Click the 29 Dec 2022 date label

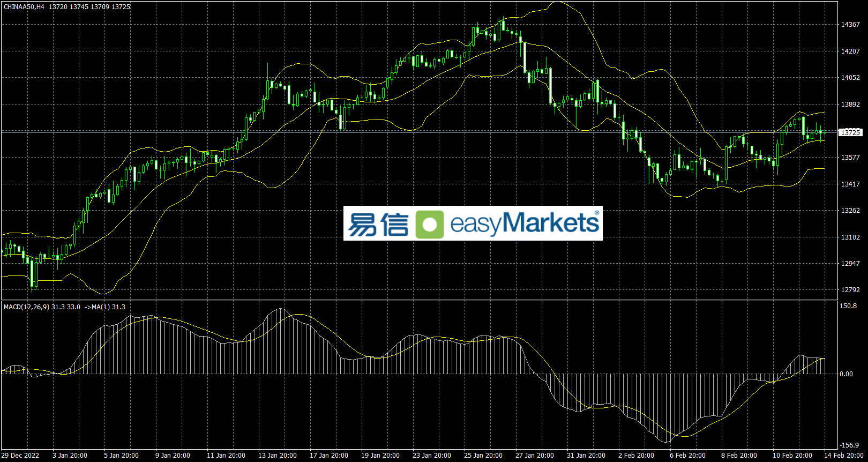20,456
